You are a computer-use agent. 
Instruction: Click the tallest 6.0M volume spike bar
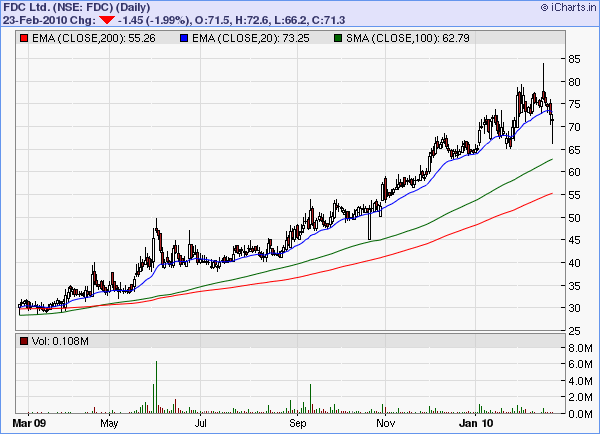(x=156, y=387)
